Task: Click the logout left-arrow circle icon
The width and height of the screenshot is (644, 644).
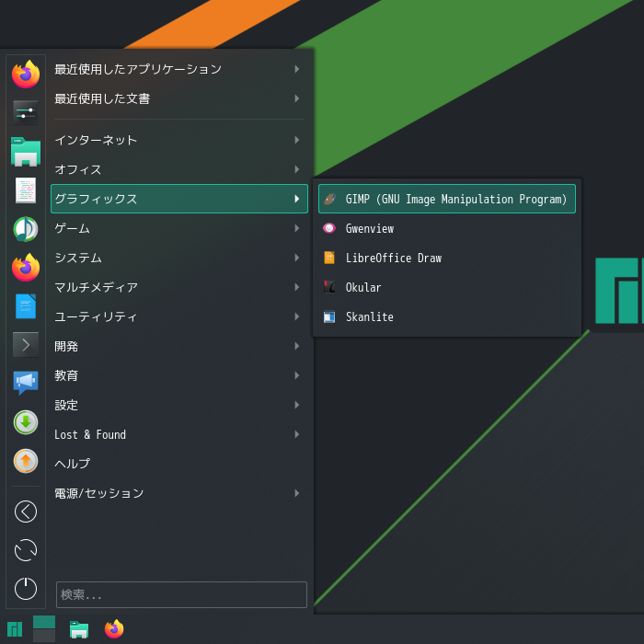Action: point(26,512)
